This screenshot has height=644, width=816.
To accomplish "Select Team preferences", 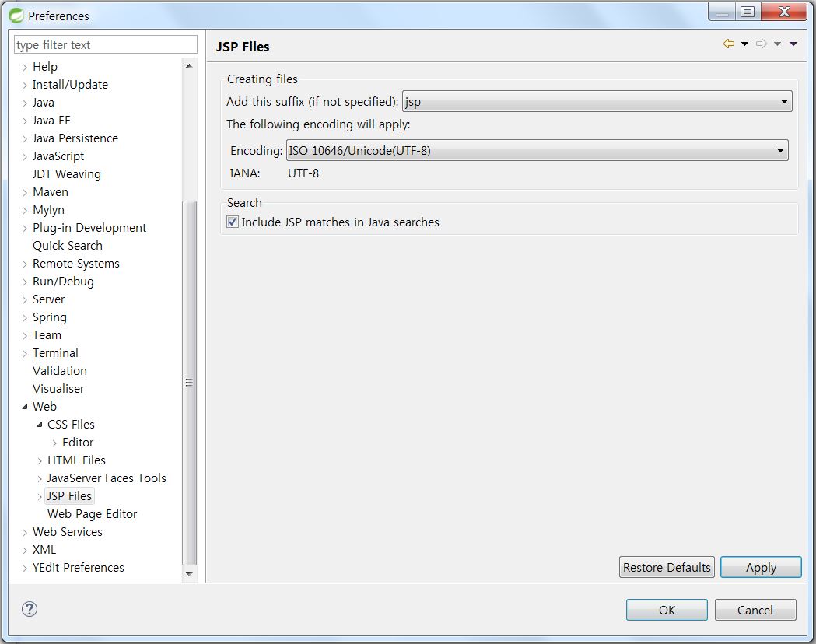I will coord(47,335).
